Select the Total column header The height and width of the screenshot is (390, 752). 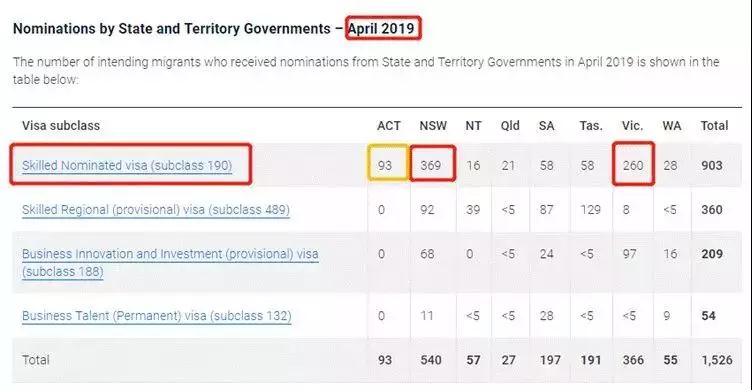pyautogui.click(x=714, y=126)
